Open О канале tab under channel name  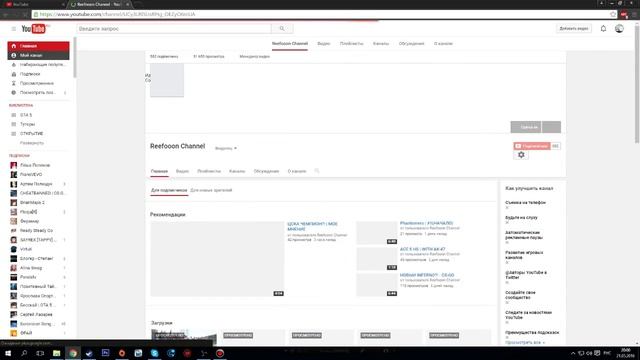(297, 171)
